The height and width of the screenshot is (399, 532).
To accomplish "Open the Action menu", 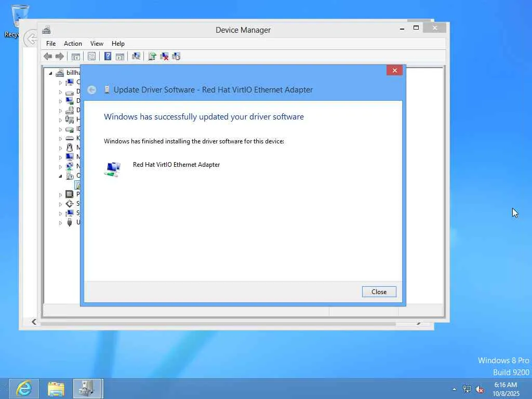I will coord(73,44).
